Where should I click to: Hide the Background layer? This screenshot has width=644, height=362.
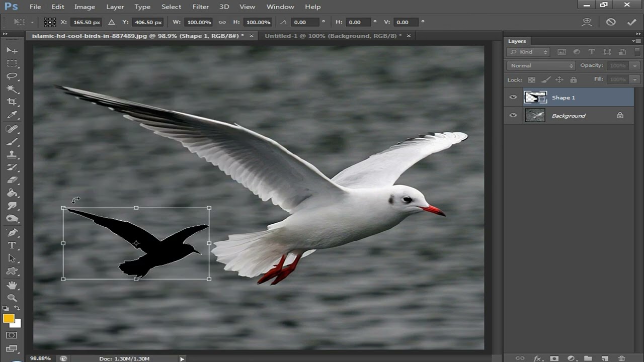pyautogui.click(x=513, y=116)
